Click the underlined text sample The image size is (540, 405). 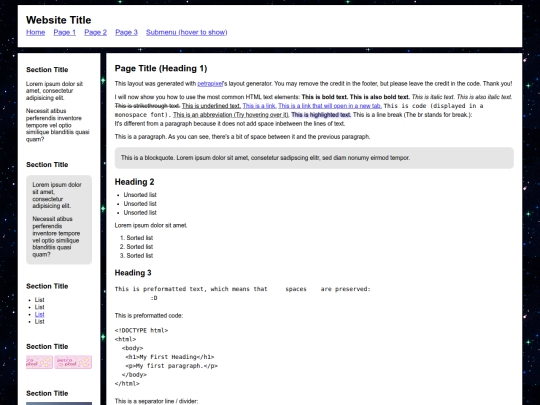pos(211,106)
